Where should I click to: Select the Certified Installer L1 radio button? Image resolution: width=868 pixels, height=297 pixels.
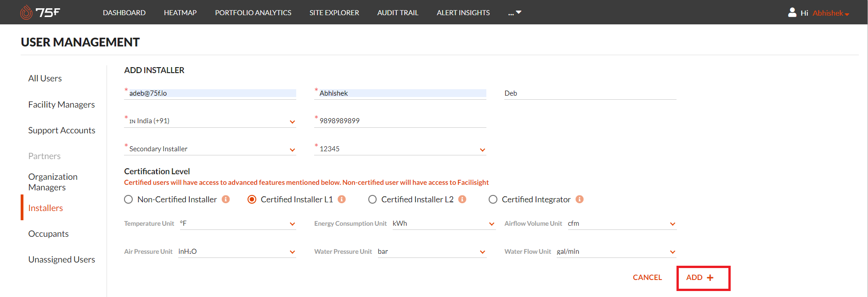[x=252, y=200]
